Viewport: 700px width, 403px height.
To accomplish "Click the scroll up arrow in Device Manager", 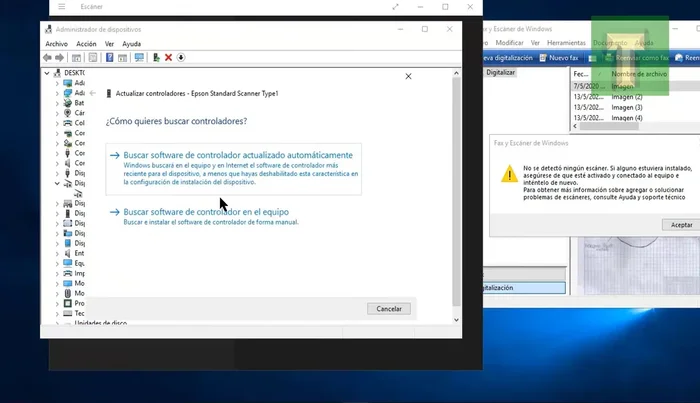I will [456, 73].
